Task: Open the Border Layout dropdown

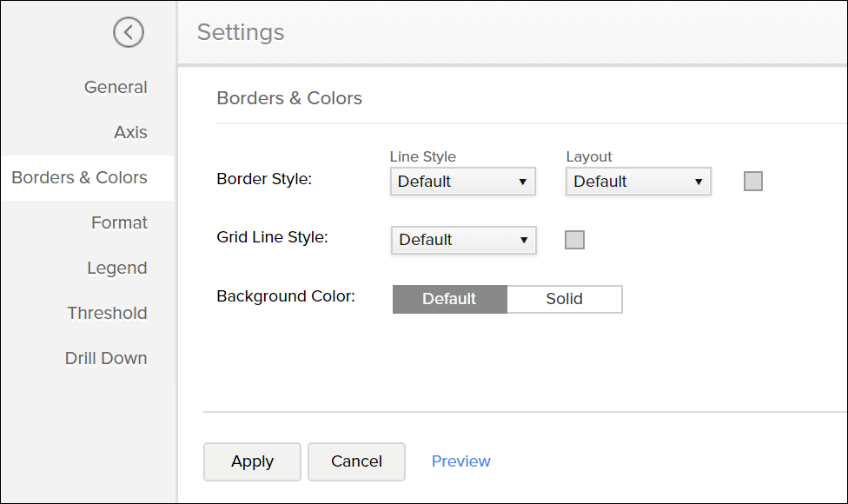Action: (638, 182)
